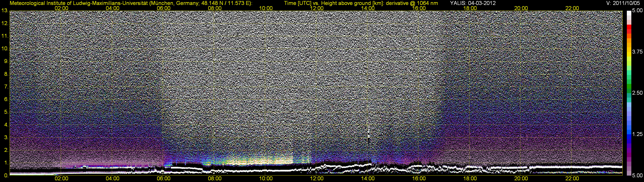Click the bright yellow-green layer near 10:00
This screenshot has height=182, width=644.
tap(260, 161)
